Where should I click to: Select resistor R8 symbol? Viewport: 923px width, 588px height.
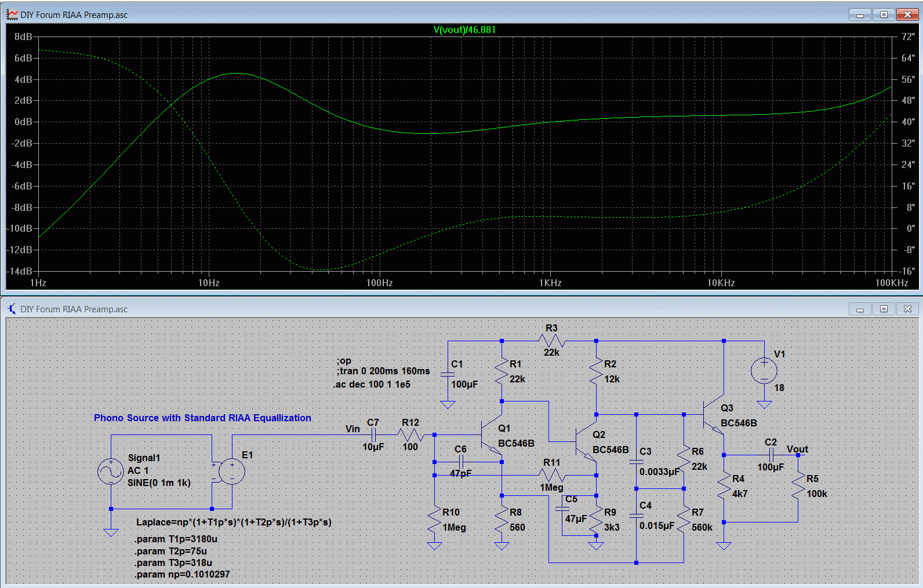click(x=502, y=519)
